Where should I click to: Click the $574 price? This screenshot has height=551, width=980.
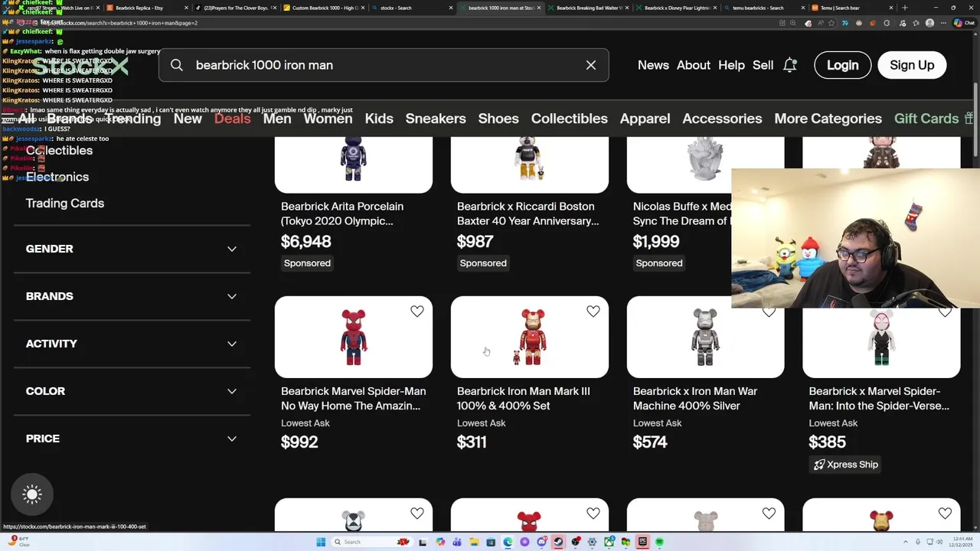pos(650,442)
